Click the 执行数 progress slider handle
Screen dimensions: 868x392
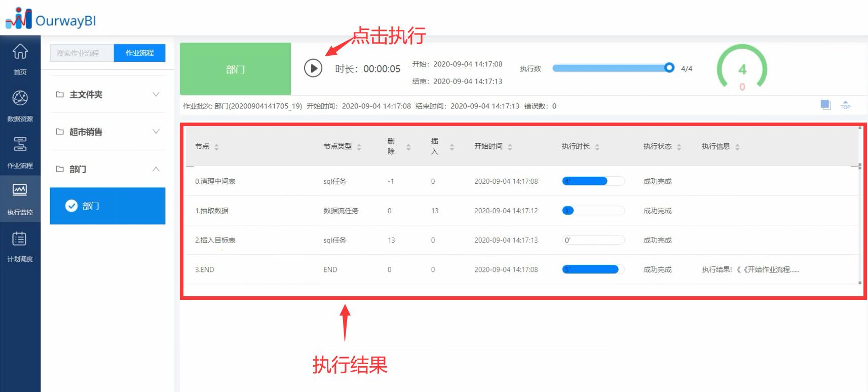coord(669,67)
